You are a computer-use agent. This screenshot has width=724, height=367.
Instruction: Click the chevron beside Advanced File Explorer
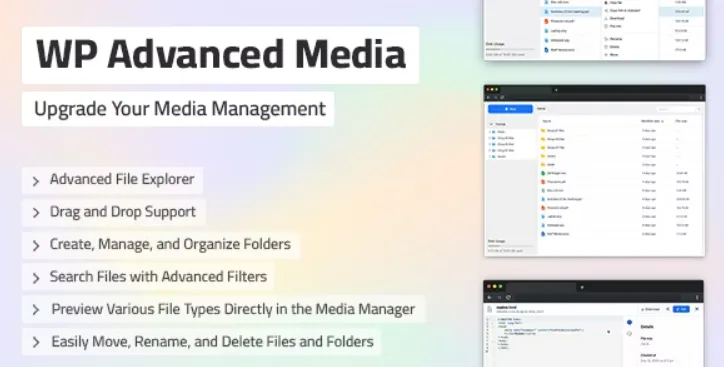36,181
